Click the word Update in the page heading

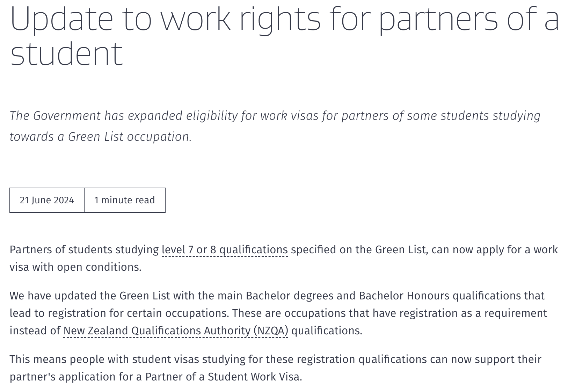[x=62, y=19]
